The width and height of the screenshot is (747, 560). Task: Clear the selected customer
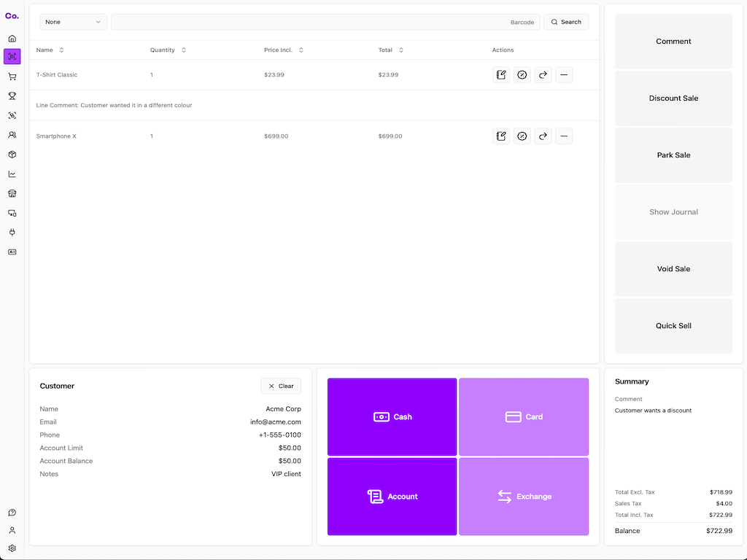point(281,386)
